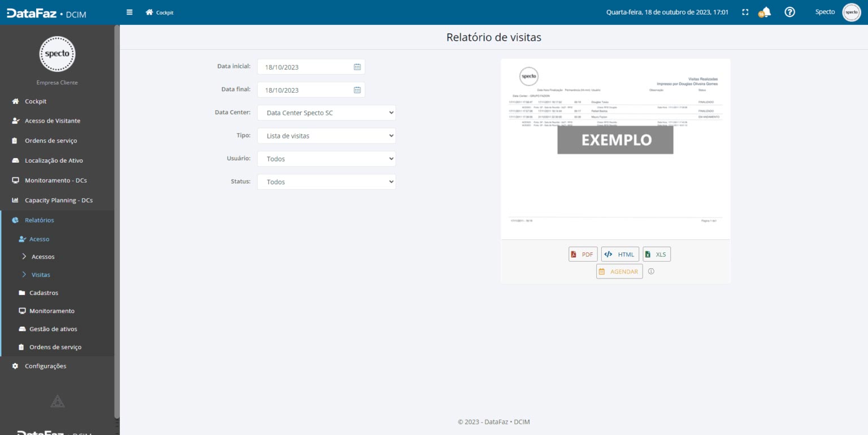Select the Status dropdown

point(326,182)
